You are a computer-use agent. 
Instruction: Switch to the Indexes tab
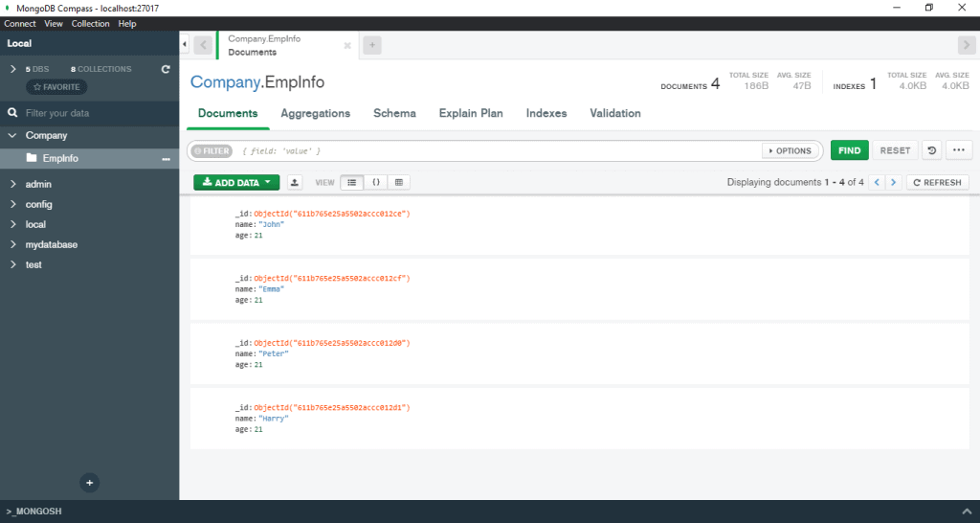(546, 113)
